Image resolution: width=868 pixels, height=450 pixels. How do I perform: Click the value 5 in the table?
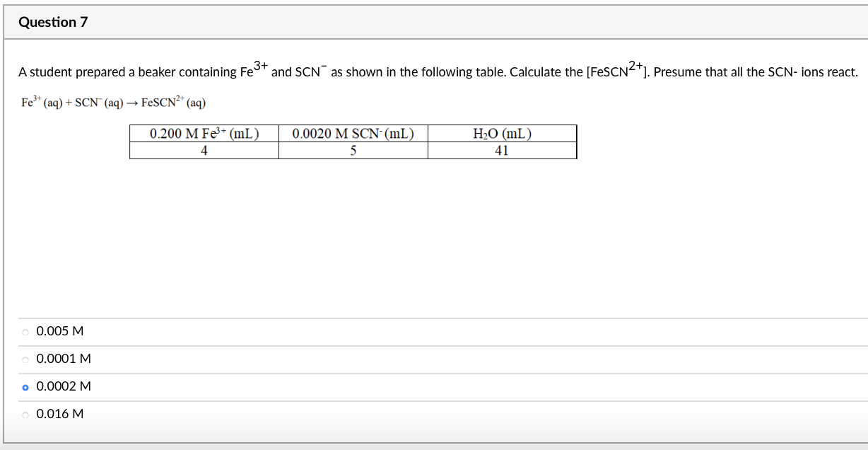pos(353,150)
